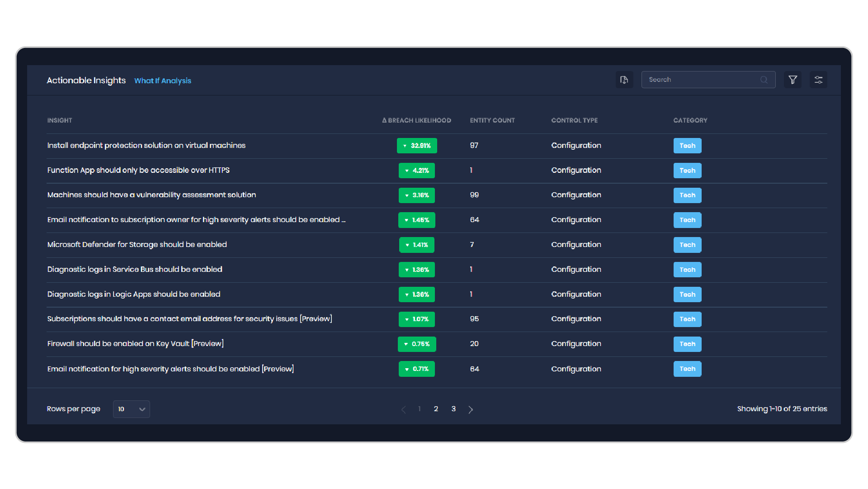The image size is (868, 489).
Task: Open Email notification to subscription owner insight
Action: tap(197, 220)
